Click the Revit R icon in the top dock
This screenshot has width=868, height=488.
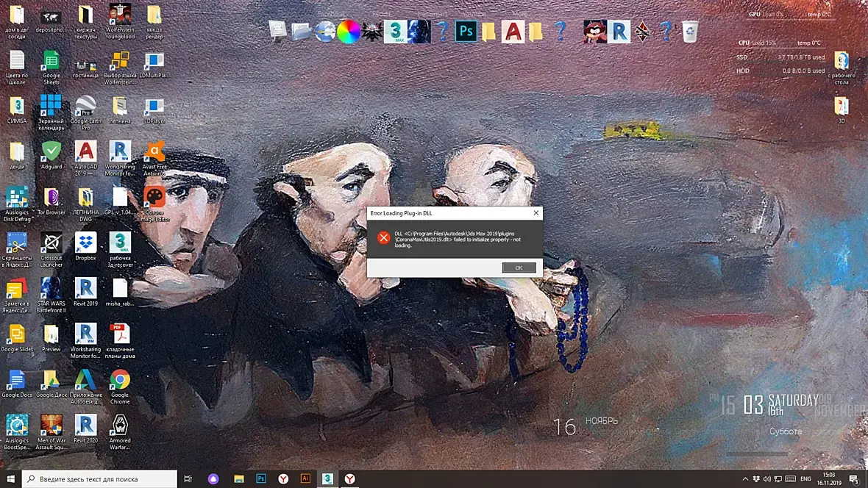click(x=619, y=32)
